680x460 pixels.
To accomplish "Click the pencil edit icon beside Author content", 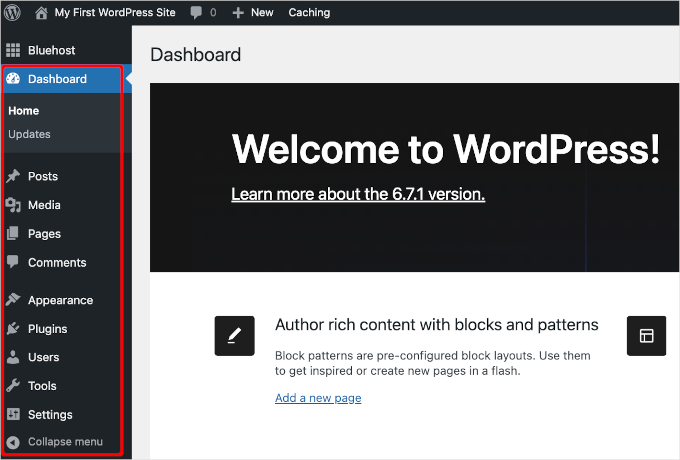I will pyautogui.click(x=234, y=336).
